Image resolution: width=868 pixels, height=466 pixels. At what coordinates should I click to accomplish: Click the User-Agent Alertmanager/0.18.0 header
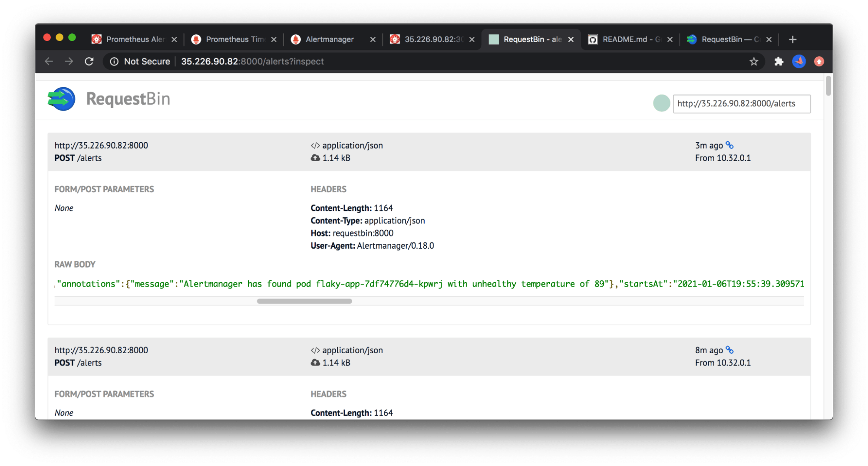(x=372, y=246)
